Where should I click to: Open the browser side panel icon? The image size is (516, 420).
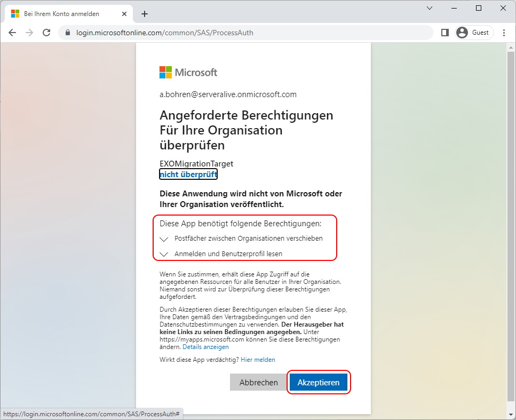coord(445,33)
